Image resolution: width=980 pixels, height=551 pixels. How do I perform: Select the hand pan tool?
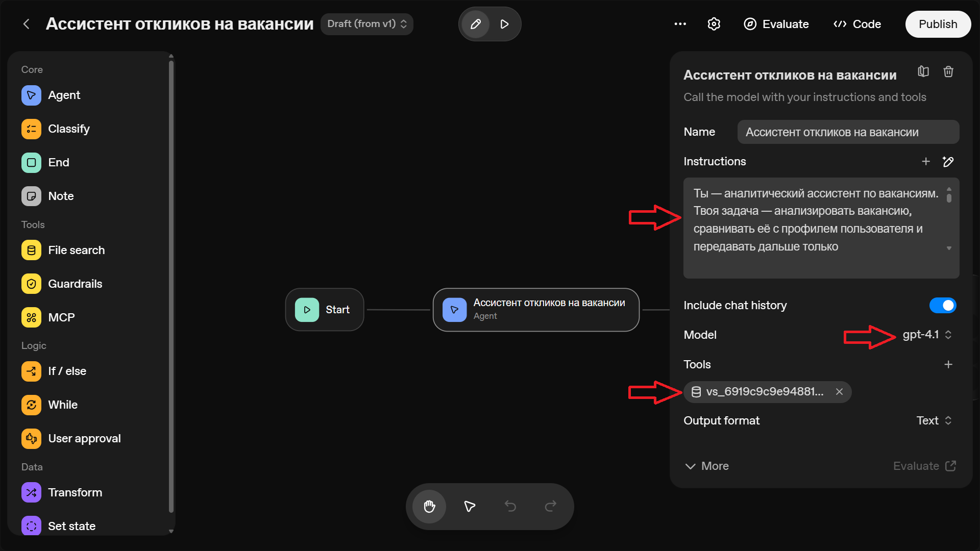(429, 506)
